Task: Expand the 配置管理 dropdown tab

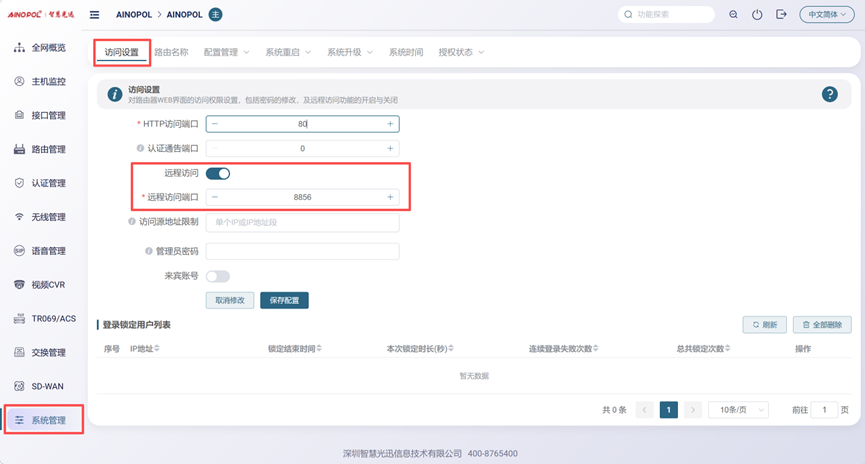Action: point(226,52)
